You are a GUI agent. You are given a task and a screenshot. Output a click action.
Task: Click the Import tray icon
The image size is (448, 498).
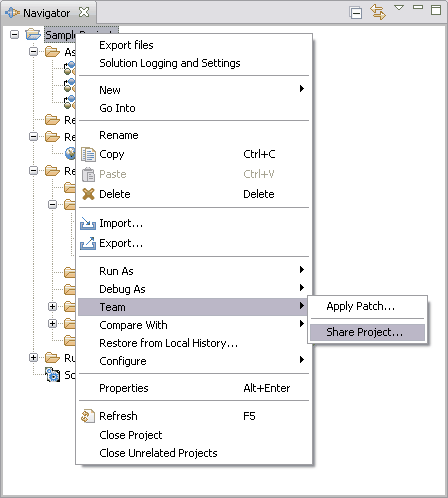pos(88,223)
